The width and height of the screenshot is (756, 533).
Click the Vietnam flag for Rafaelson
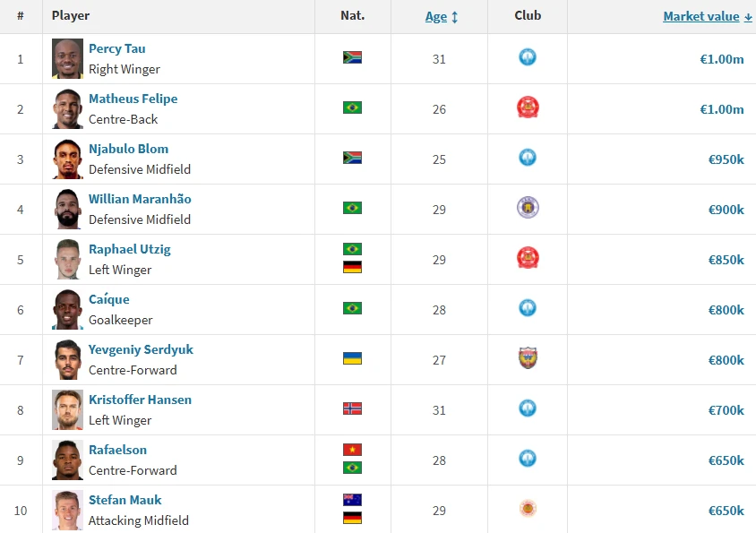[352, 450]
